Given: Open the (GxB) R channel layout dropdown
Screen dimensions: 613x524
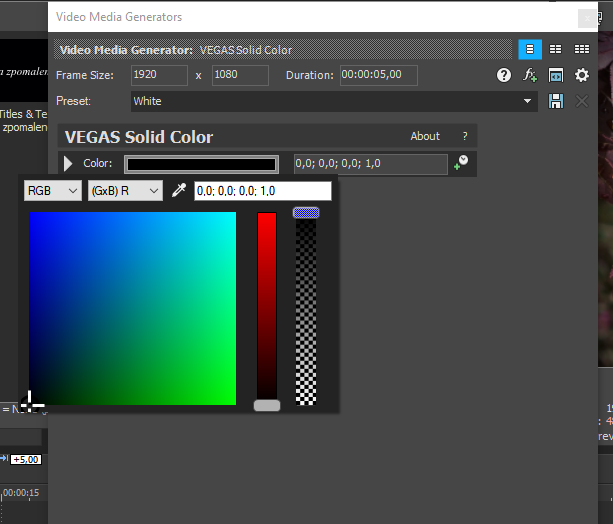Looking at the screenshot, I should tap(125, 190).
